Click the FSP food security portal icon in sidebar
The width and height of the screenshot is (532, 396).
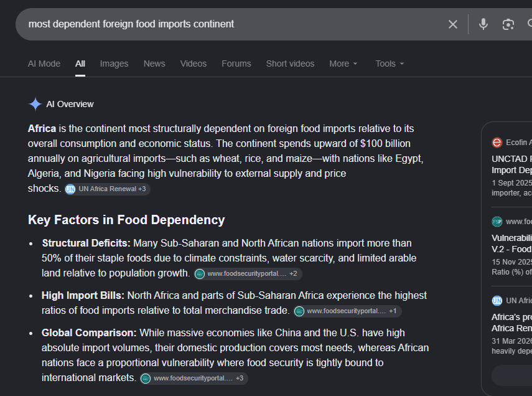click(497, 222)
